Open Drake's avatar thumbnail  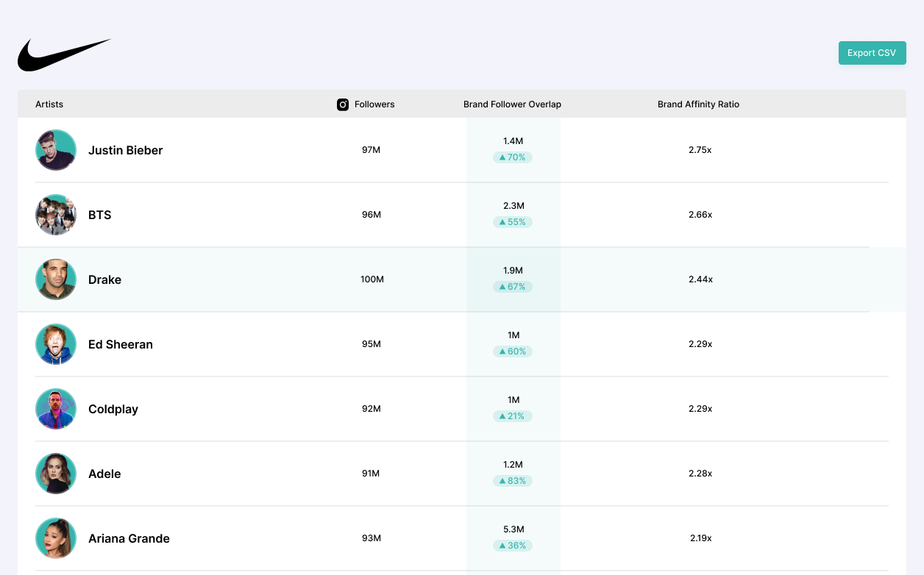(56, 279)
